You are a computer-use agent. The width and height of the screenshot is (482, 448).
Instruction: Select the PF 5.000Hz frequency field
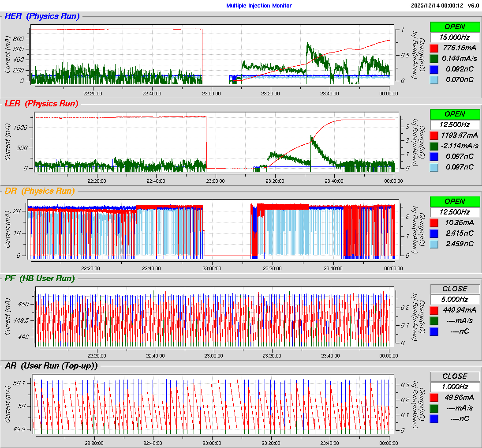(455, 299)
